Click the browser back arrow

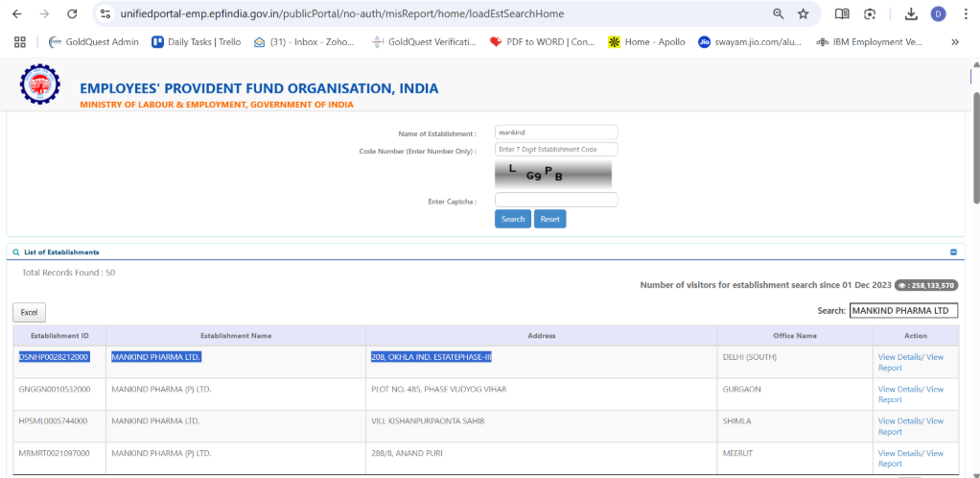point(16,14)
